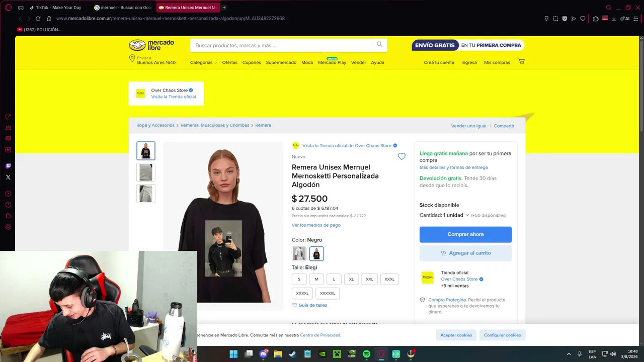
Task: Click the Opera heart bookmark icon
Action: pos(583,19)
